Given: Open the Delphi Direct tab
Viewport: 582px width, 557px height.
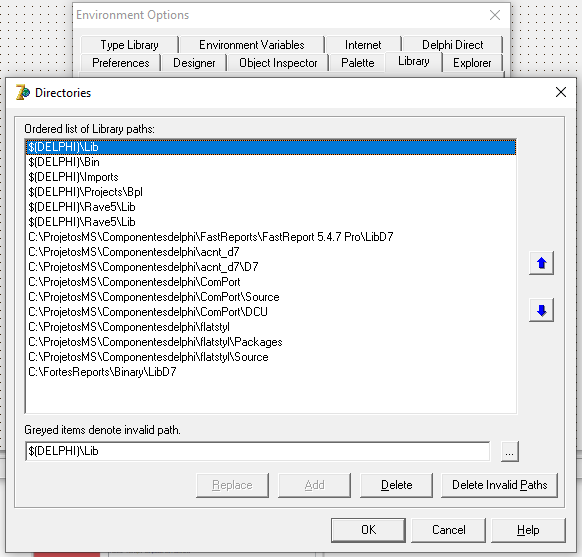Looking at the screenshot, I should pos(452,45).
